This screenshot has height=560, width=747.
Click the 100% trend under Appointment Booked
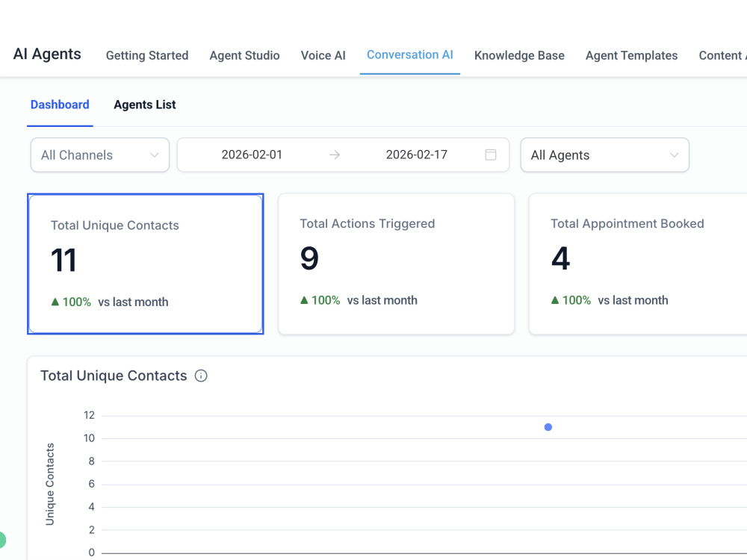click(x=577, y=300)
